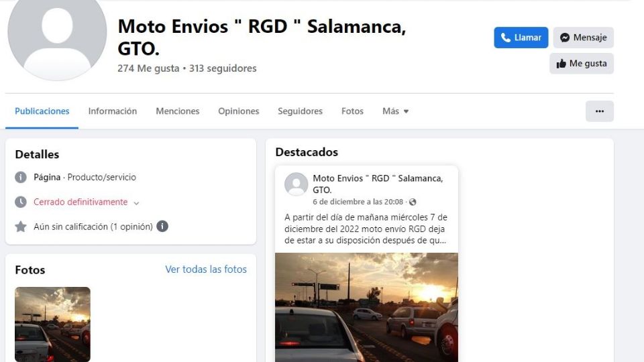Click the thumbs-up icon on Me gusta
644x362 pixels.
click(561, 64)
